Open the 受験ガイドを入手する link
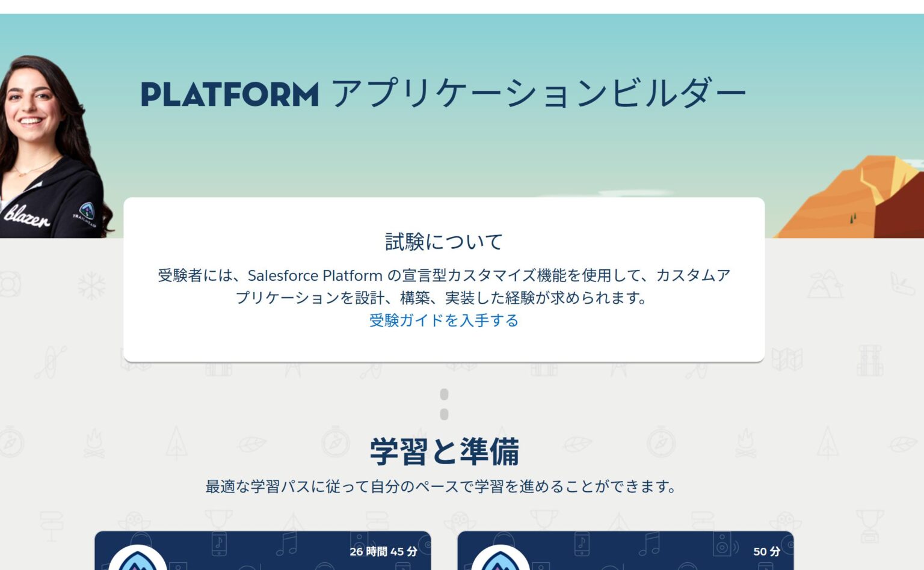 (x=443, y=321)
